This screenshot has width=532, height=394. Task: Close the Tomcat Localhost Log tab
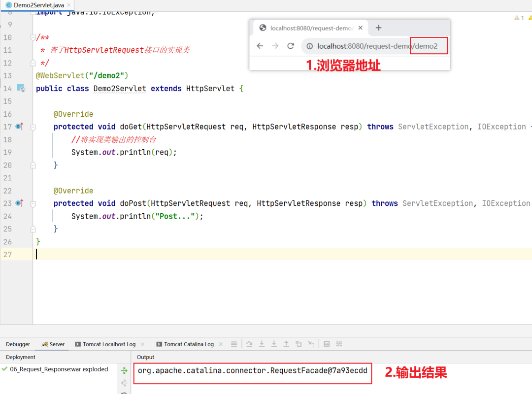tap(142, 344)
